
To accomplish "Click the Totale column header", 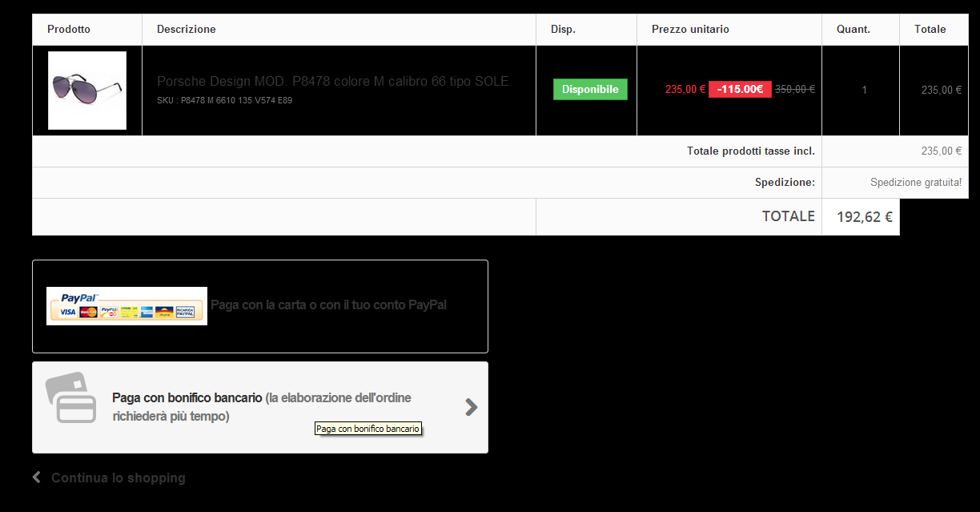I will pyautogui.click(x=930, y=30).
